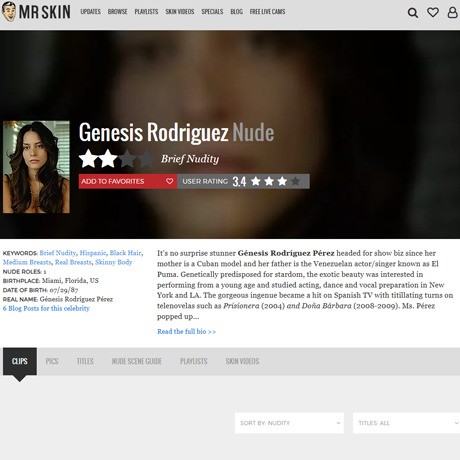Open the profile portrait thumbnail
The height and width of the screenshot is (460, 460).
coord(36,167)
